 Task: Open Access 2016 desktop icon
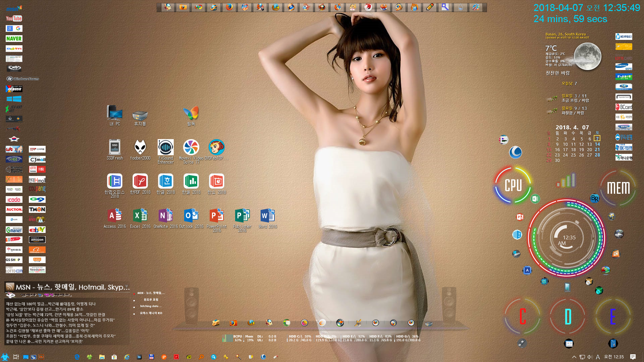pos(115,218)
